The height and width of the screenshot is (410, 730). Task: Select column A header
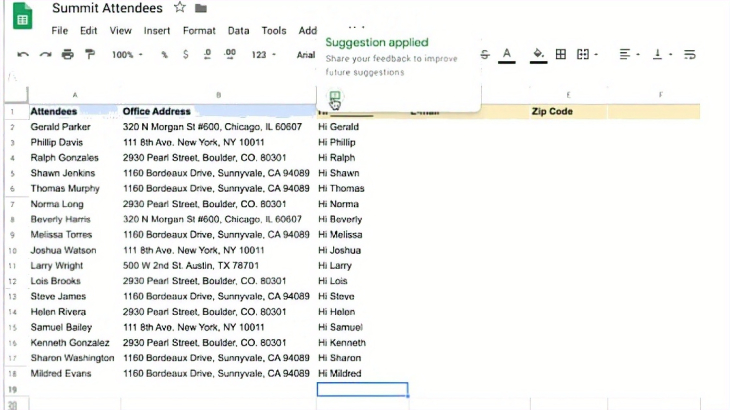(74, 95)
